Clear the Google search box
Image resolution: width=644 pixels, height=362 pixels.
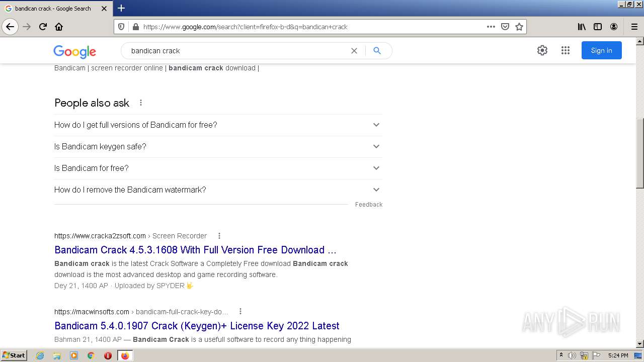click(354, 51)
